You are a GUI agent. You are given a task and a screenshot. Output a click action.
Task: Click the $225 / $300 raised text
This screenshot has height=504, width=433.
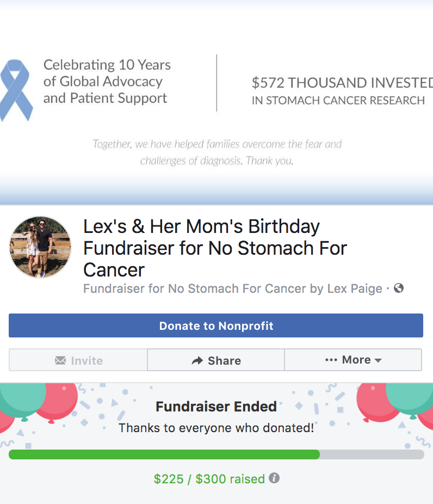[x=209, y=479]
